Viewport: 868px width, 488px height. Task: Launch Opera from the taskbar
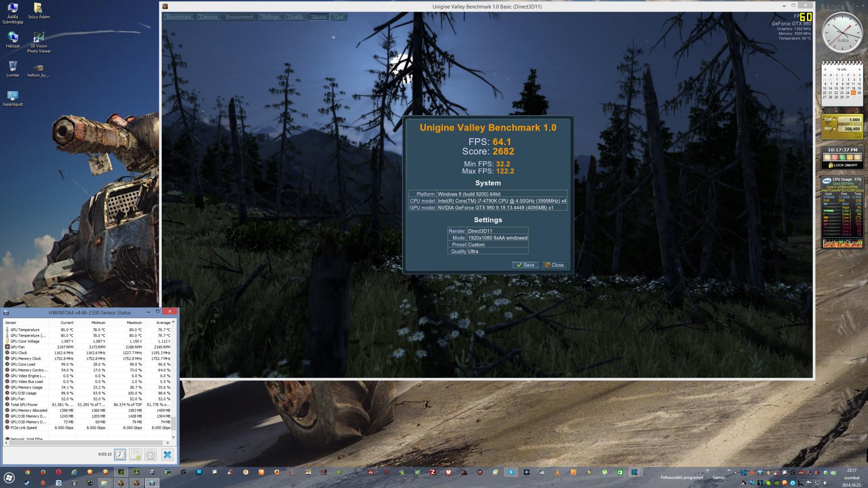[x=58, y=472]
